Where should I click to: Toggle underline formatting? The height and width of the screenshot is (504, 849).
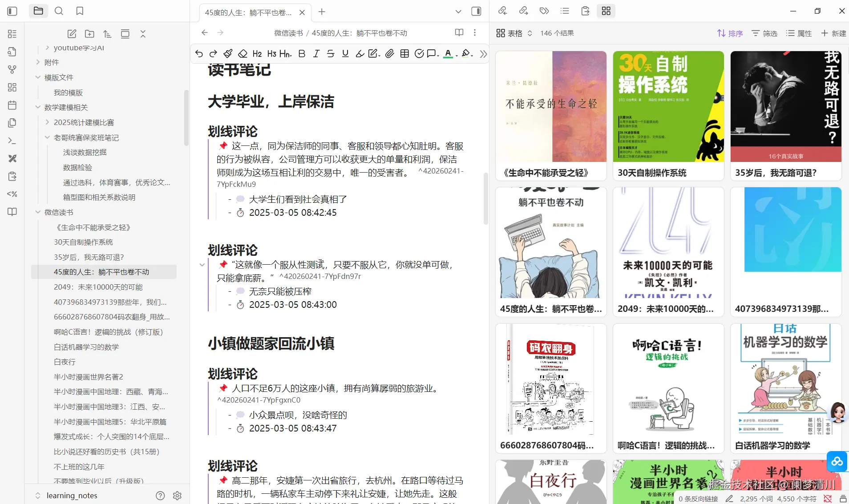[x=345, y=54]
